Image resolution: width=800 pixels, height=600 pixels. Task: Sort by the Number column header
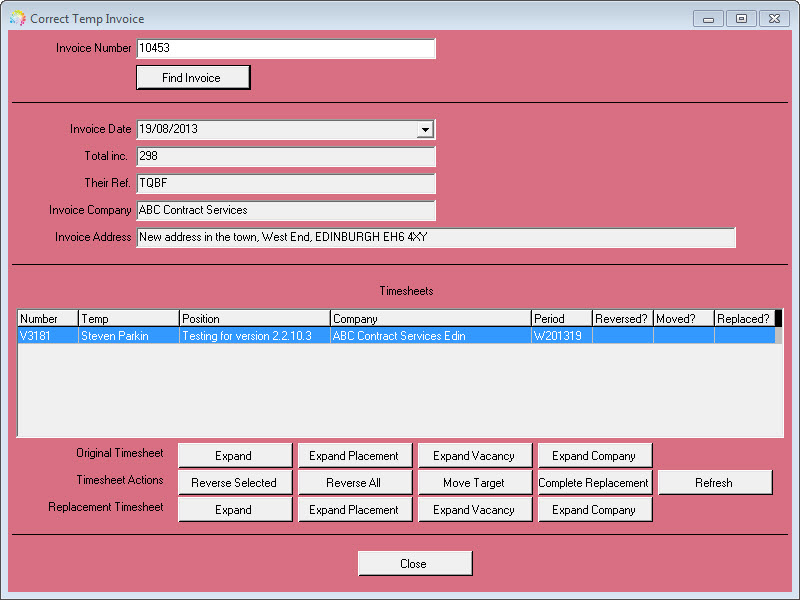click(47, 318)
